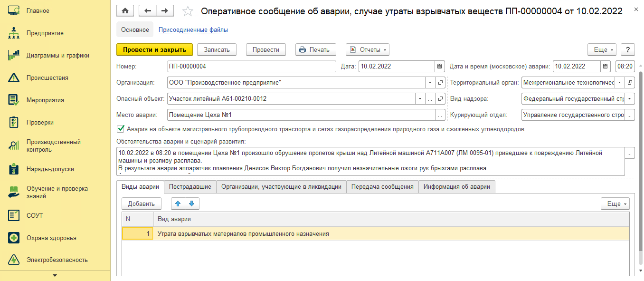The image size is (644, 281).
Task: Open the calendar for accident date field
Action: (x=606, y=66)
